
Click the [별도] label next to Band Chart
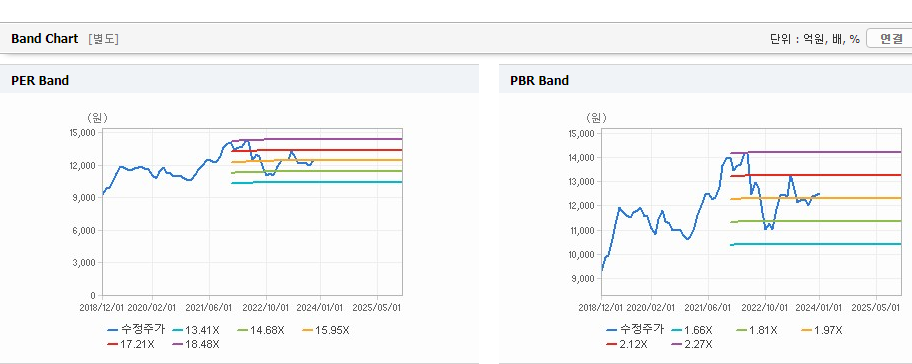point(104,39)
